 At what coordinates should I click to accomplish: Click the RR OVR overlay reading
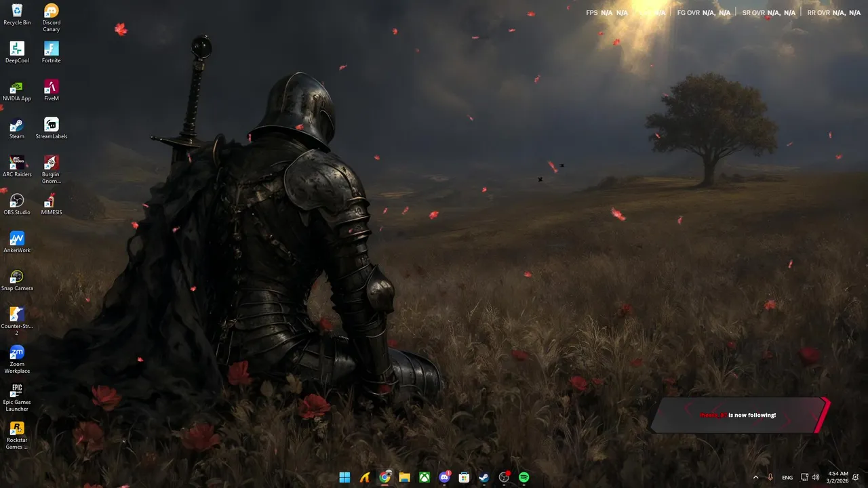[x=834, y=13]
